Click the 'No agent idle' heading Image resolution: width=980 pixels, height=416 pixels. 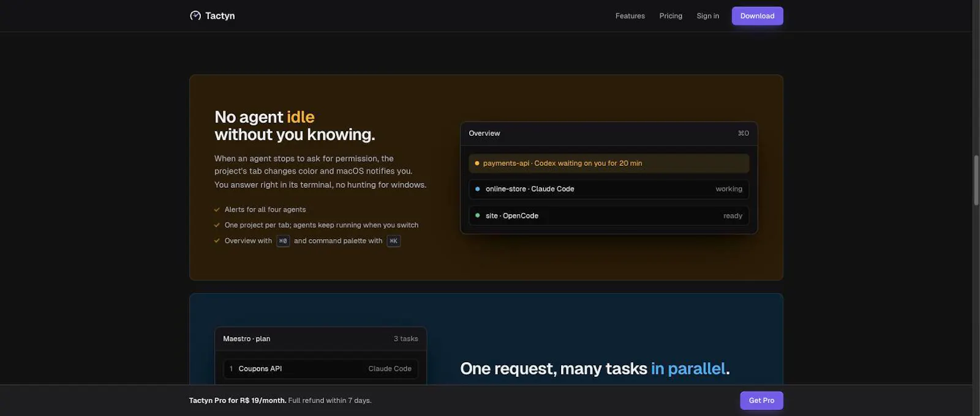click(295, 125)
